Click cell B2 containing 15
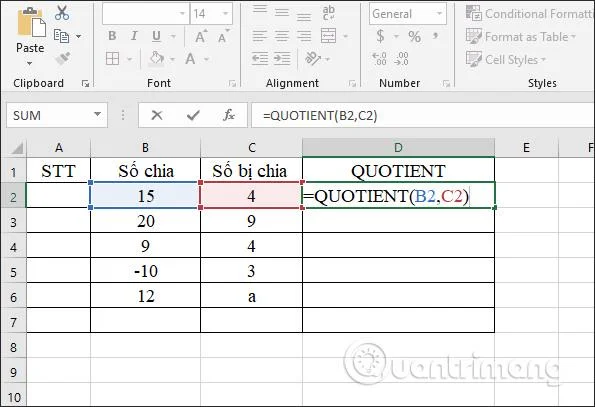Image resolution: width=595 pixels, height=407 pixels. coord(145,196)
